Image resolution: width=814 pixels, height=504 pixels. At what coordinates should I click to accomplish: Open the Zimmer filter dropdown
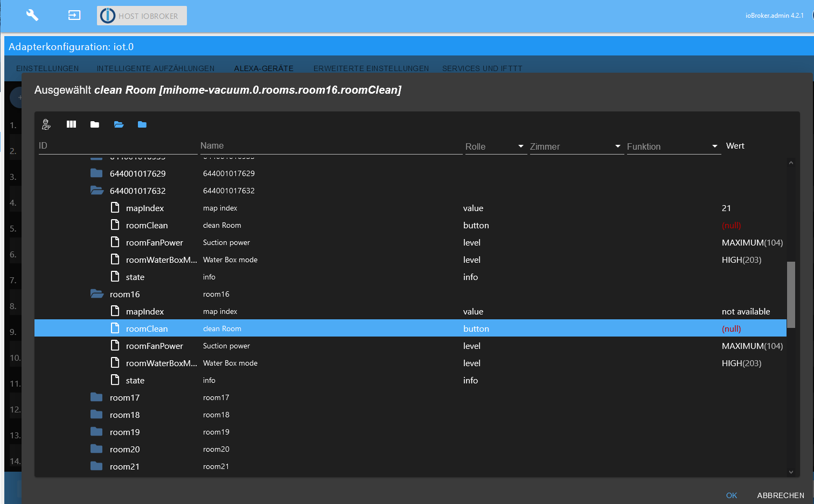click(576, 146)
